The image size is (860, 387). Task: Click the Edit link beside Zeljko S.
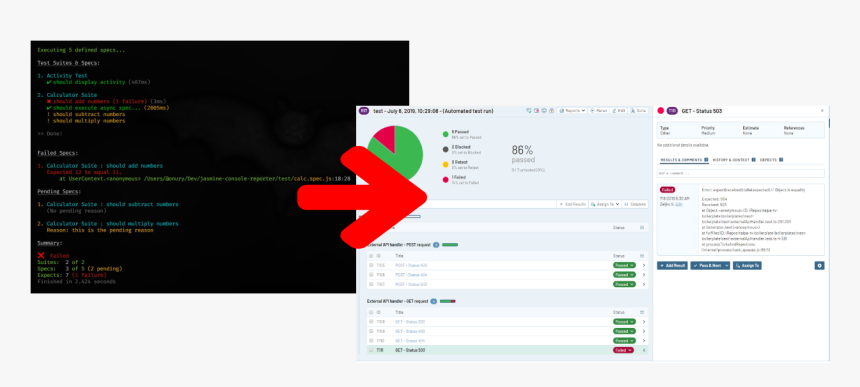680,204
